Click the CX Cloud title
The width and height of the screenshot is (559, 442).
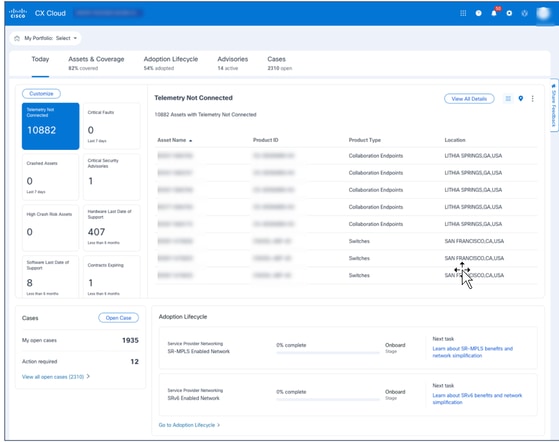click(50, 13)
